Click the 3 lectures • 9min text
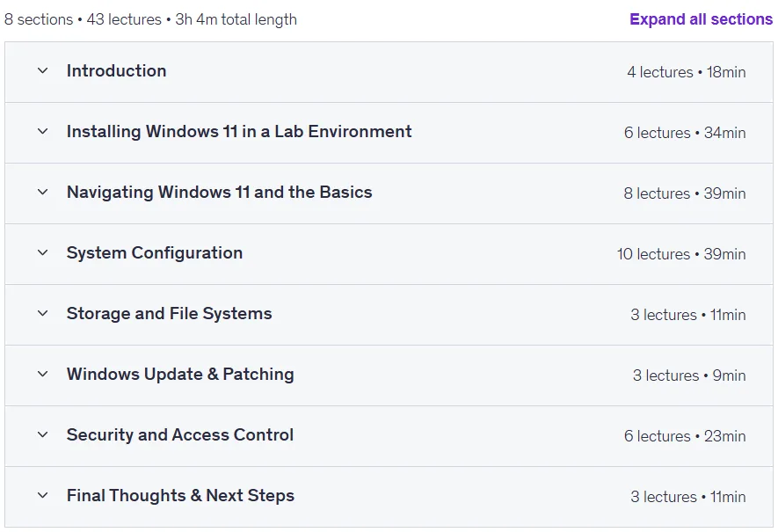Screen dimensions: 778x532 click(x=689, y=375)
